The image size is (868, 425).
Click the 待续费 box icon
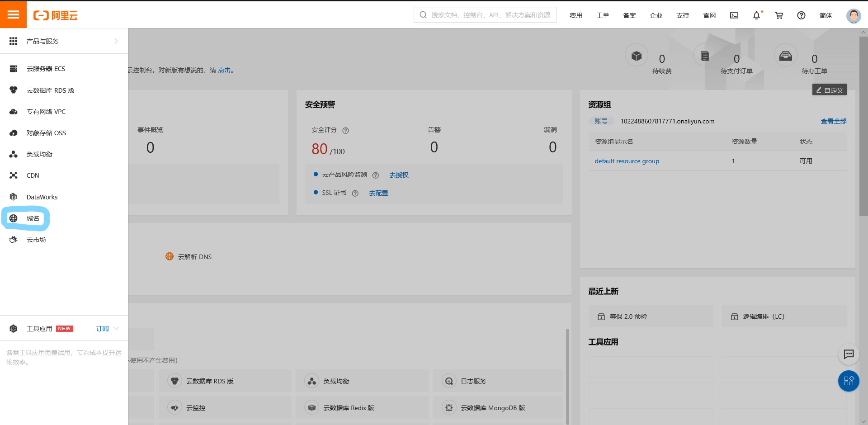[x=637, y=56]
